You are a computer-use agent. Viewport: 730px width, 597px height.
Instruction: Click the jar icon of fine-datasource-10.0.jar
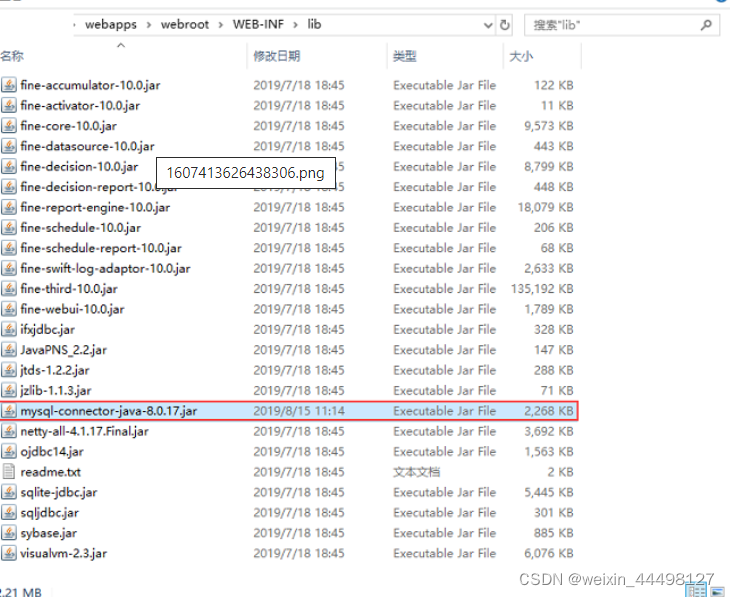[8, 146]
